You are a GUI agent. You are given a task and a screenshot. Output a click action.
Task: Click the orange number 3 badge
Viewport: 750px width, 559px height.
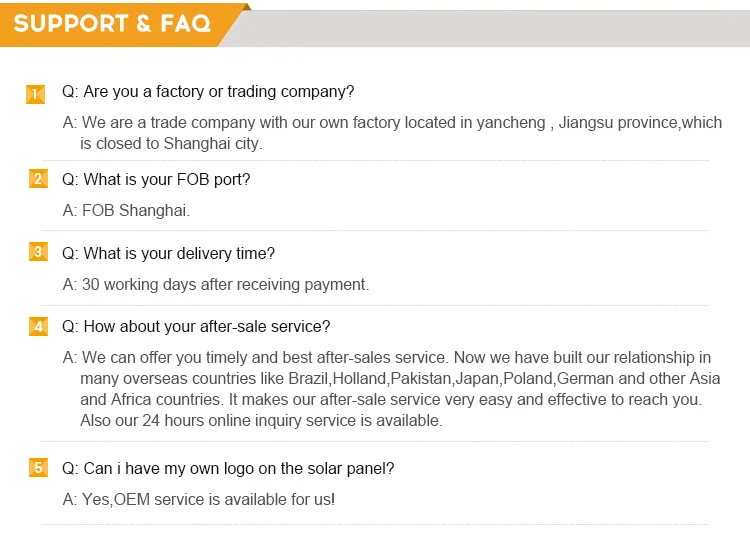click(x=38, y=252)
